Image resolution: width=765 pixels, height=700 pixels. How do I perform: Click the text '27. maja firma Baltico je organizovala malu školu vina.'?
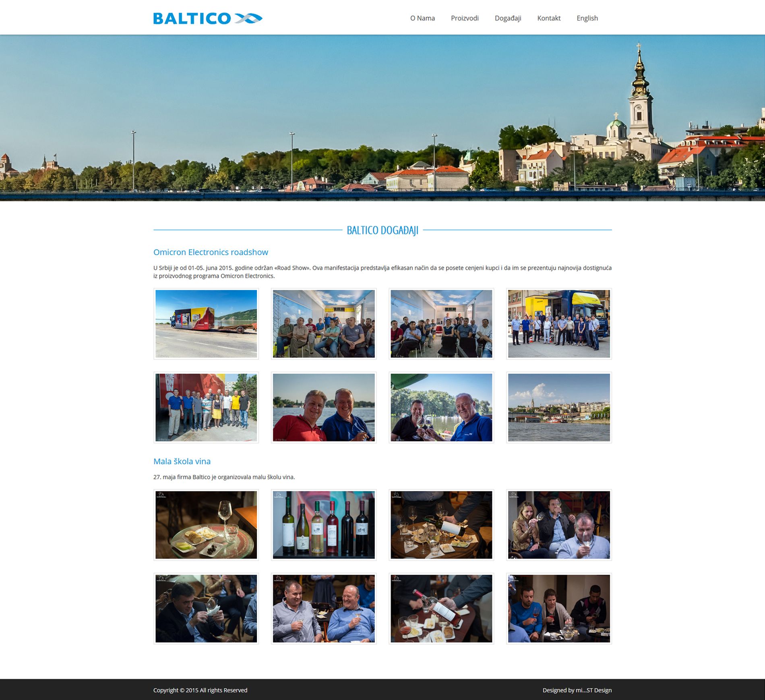[224, 477]
